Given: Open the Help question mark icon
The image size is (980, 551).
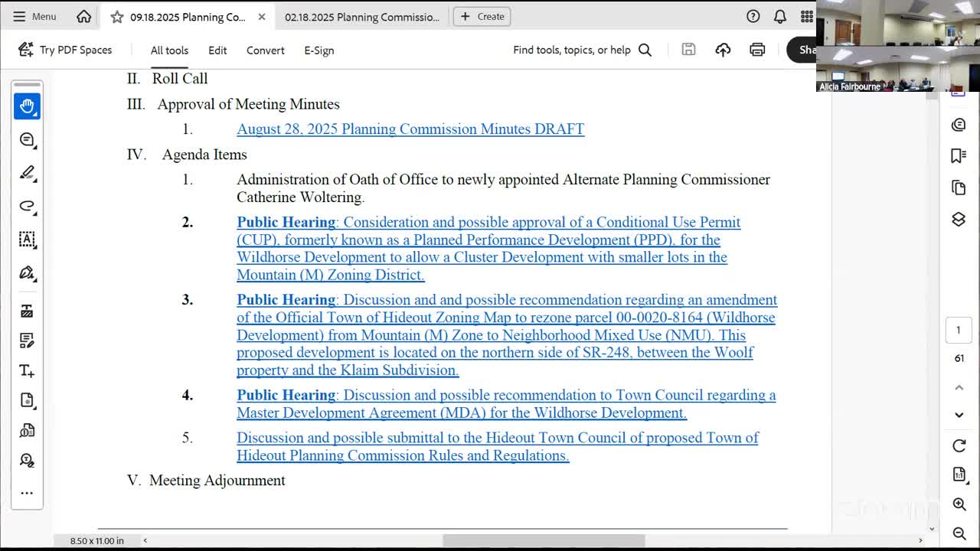Looking at the screenshot, I should [753, 16].
